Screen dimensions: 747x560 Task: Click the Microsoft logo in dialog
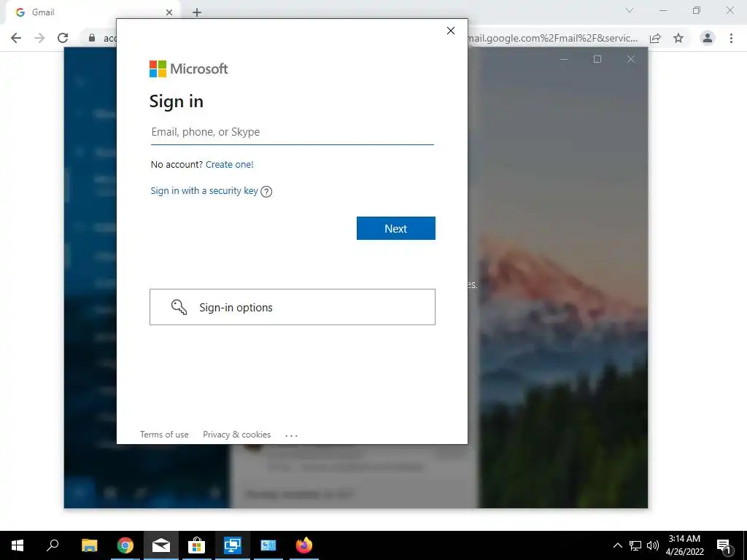click(x=189, y=69)
